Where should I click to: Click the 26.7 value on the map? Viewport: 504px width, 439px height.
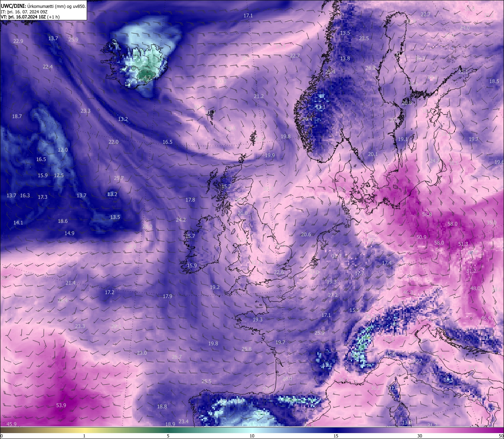(177, 357)
